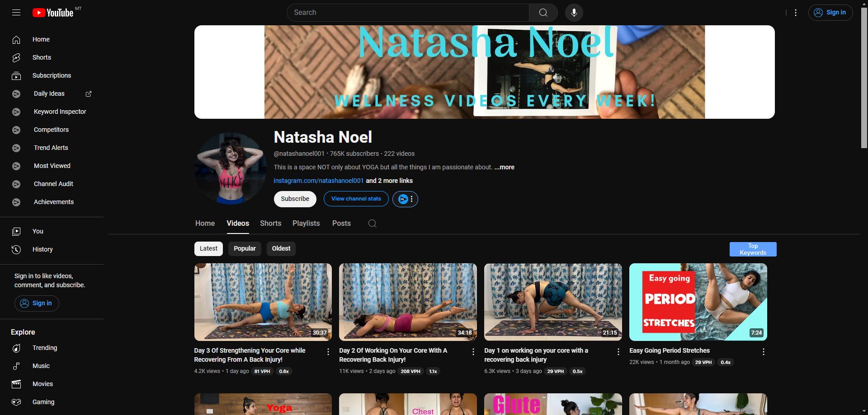Expand 'and 2 more links'
Screen dimensions: 868x415
click(x=389, y=181)
